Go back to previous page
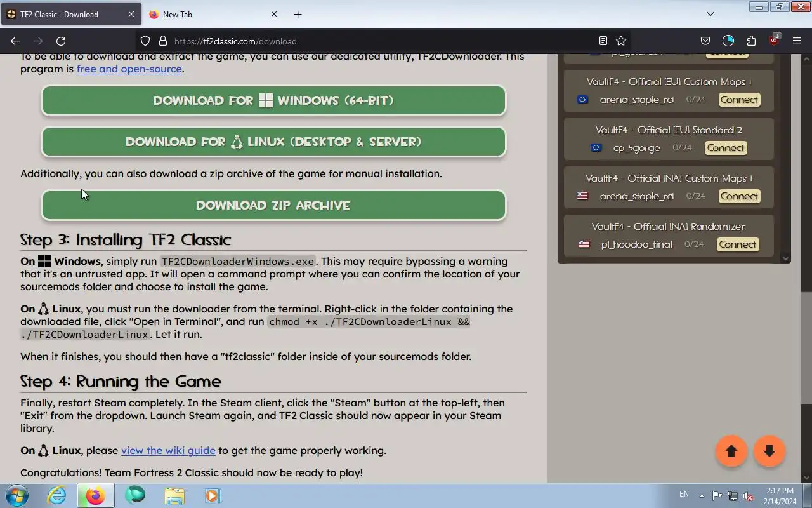 15,41
